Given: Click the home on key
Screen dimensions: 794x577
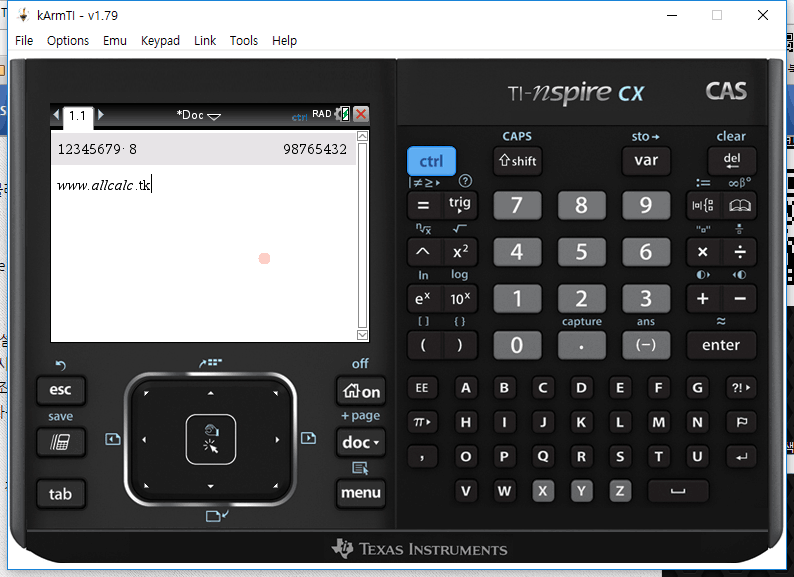Looking at the screenshot, I should [x=361, y=391].
